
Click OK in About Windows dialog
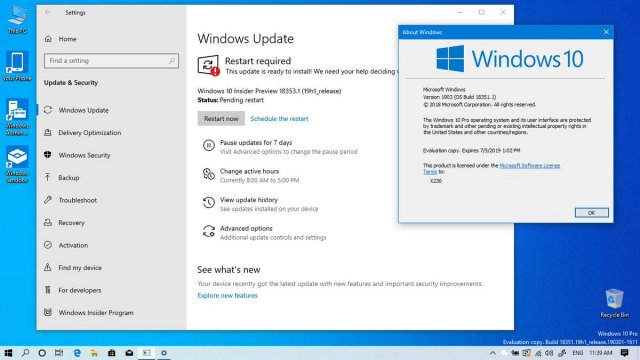click(x=591, y=213)
